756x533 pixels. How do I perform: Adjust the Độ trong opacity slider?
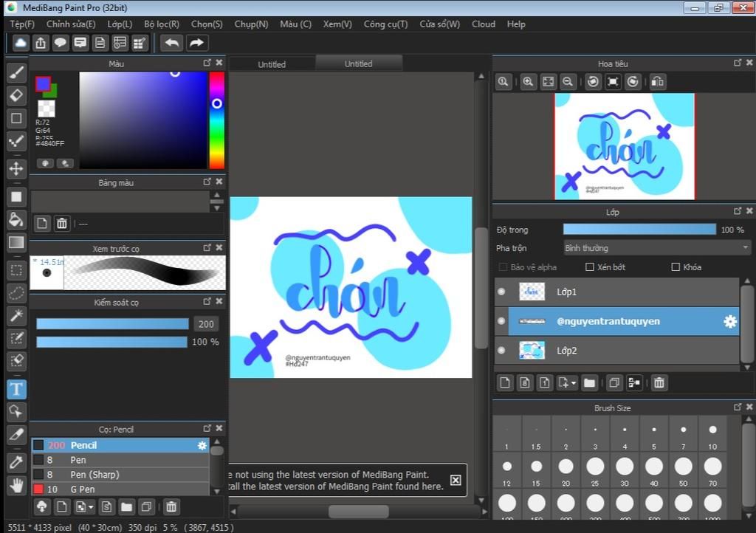[640, 230]
